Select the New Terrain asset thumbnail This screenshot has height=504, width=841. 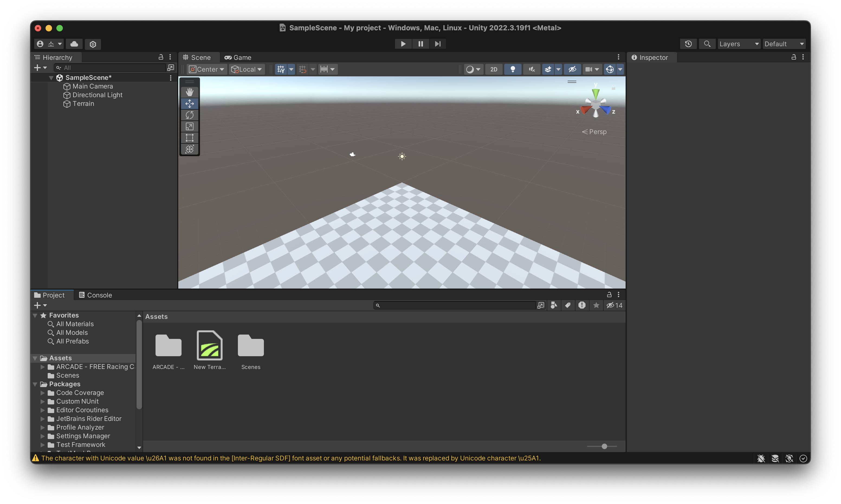click(x=209, y=346)
